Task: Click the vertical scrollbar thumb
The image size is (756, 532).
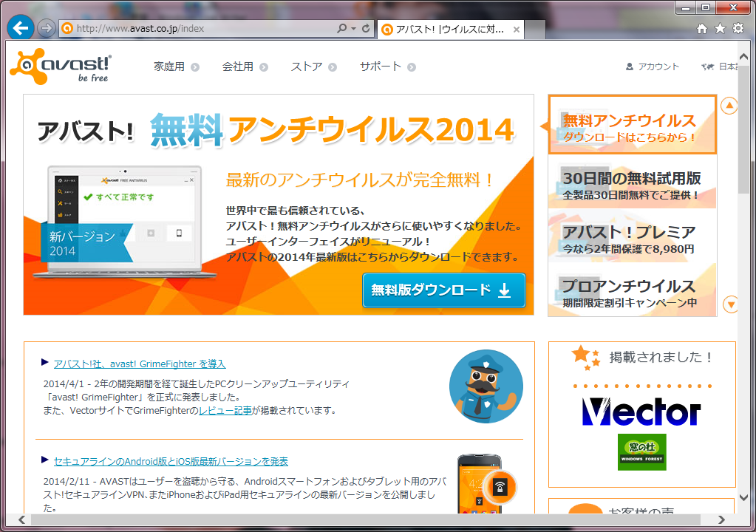Action: click(743, 129)
